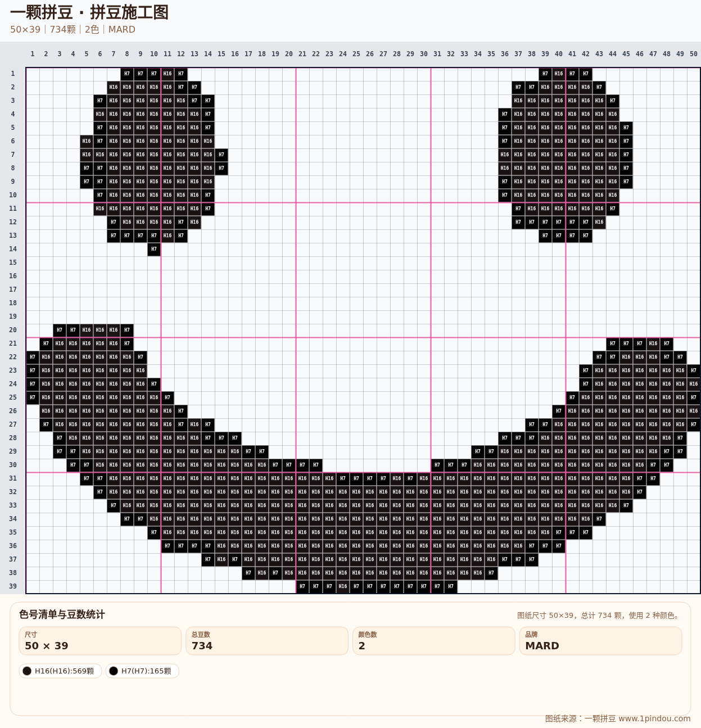This screenshot has width=701, height=728.
Task: Click column header number 21
Action: click(302, 54)
